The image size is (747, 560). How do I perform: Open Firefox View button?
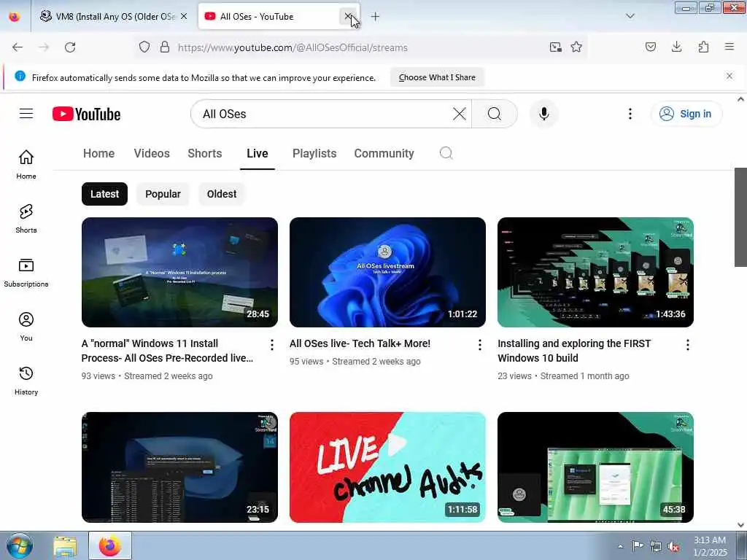point(15,17)
